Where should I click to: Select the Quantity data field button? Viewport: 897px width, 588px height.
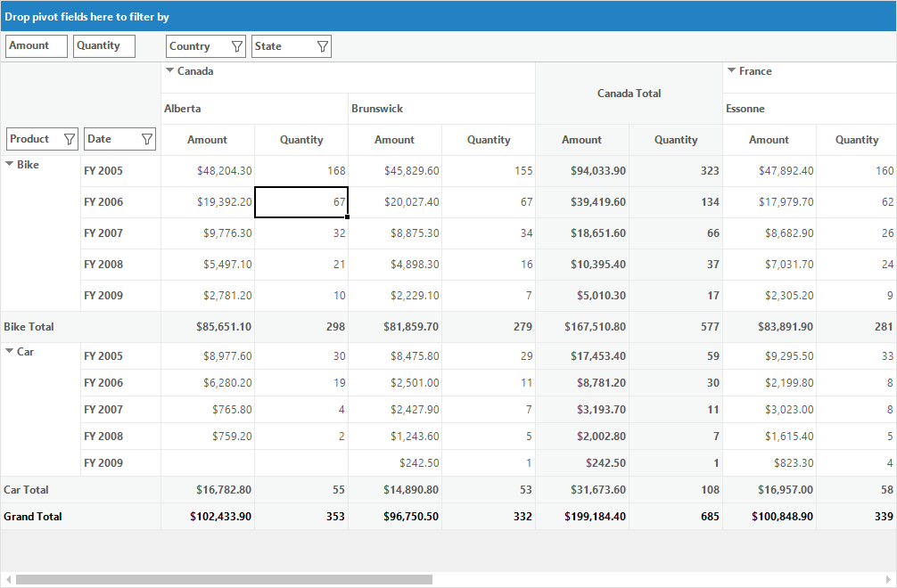(x=104, y=46)
